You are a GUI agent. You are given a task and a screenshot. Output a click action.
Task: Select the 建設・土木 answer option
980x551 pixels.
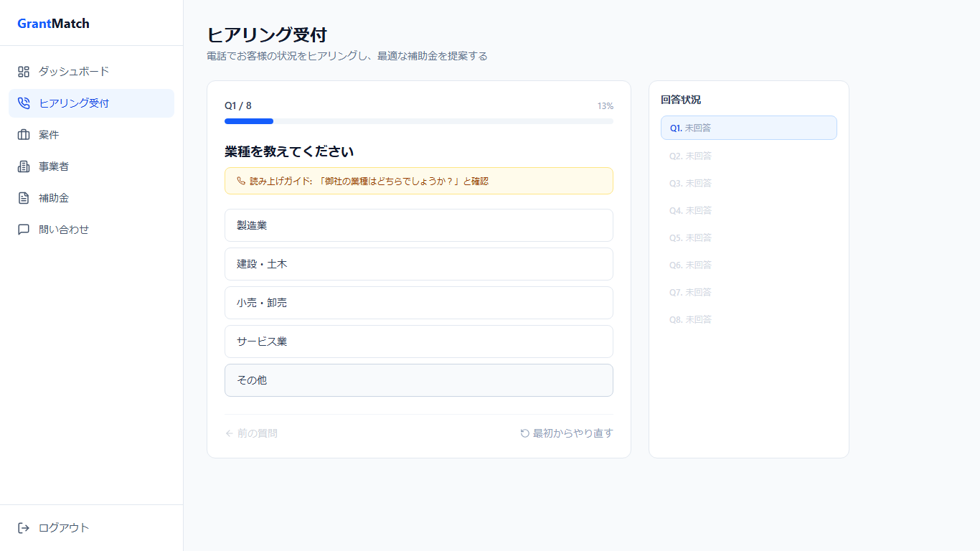pos(419,264)
